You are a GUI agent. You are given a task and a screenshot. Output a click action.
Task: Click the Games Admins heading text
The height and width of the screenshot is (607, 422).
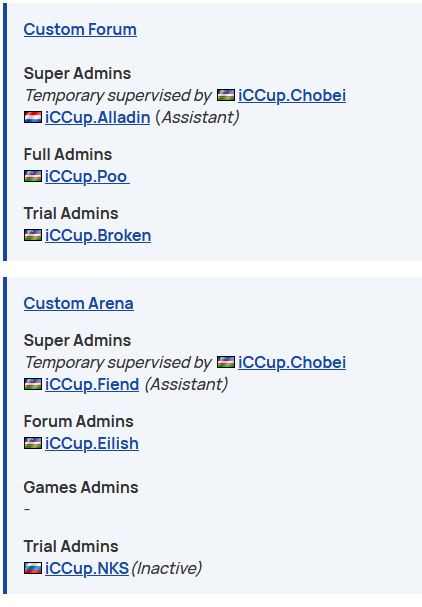[x=81, y=487]
